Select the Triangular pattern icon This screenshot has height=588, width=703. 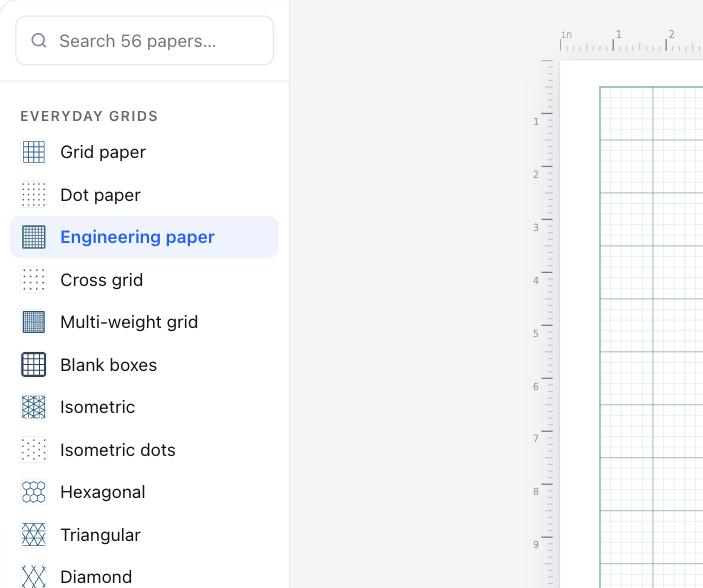point(34,535)
